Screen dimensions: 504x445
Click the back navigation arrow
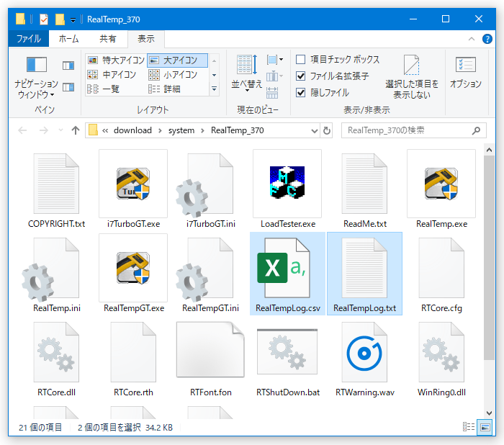click(22, 130)
